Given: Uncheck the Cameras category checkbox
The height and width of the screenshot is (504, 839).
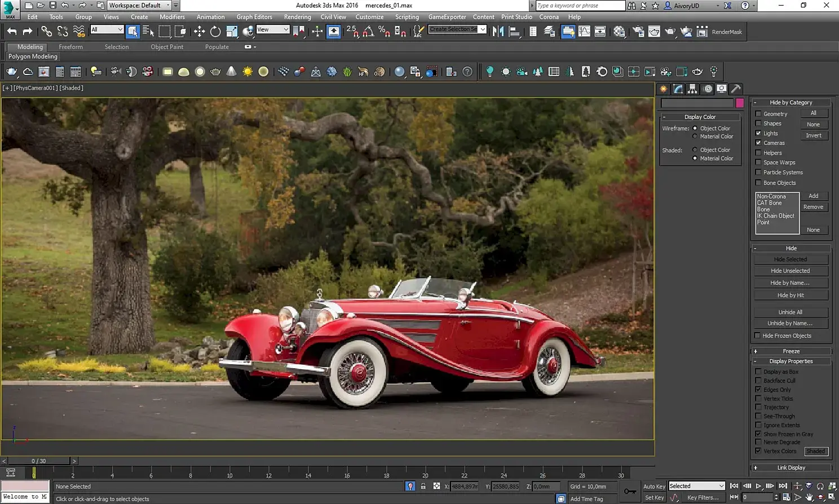Looking at the screenshot, I should click(x=758, y=143).
